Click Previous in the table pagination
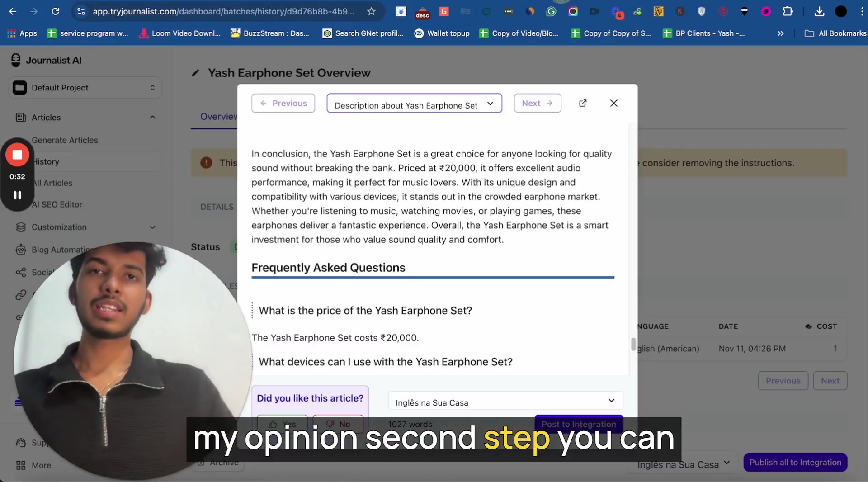The width and height of the screenshot is (868, 482). [x=783, y=381]
